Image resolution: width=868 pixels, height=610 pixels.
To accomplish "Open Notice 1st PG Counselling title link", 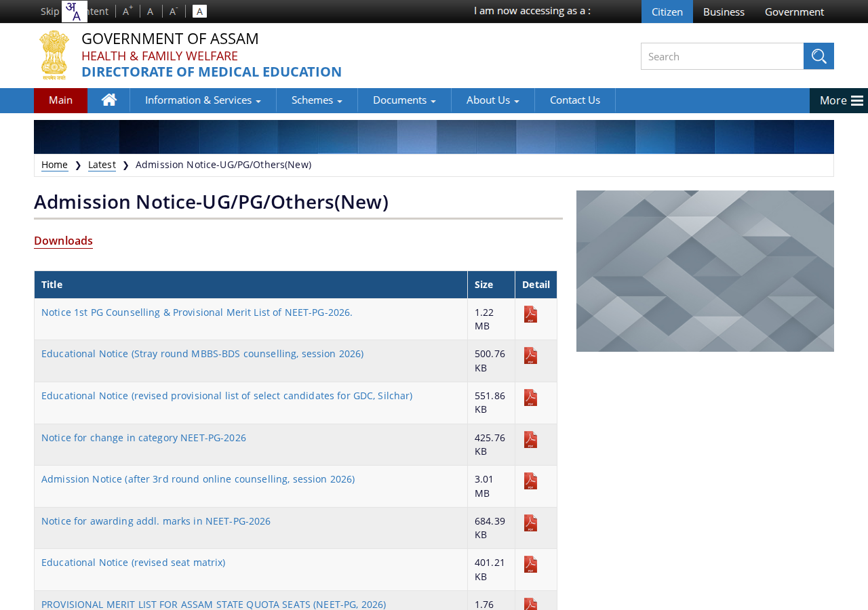I will tap(197, 312).
